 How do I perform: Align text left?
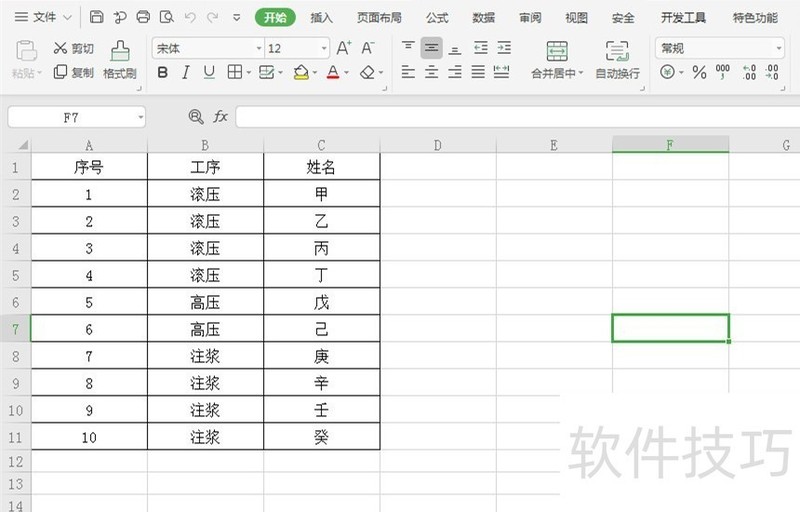(x=408, y=72)
